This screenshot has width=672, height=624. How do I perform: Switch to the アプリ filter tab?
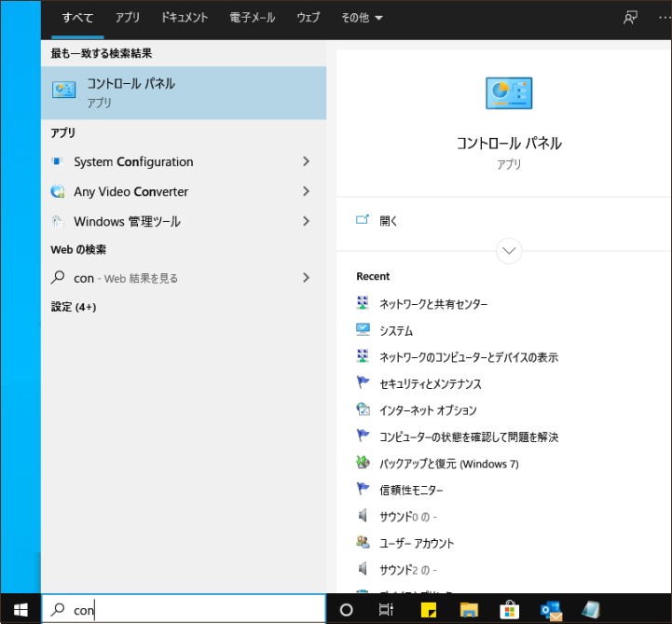pyautogui.click(x=127, y=18)
